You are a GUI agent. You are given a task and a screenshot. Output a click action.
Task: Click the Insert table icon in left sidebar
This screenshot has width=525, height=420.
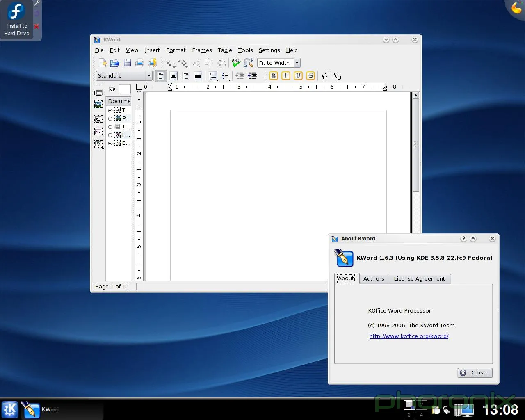click(98, 92)
